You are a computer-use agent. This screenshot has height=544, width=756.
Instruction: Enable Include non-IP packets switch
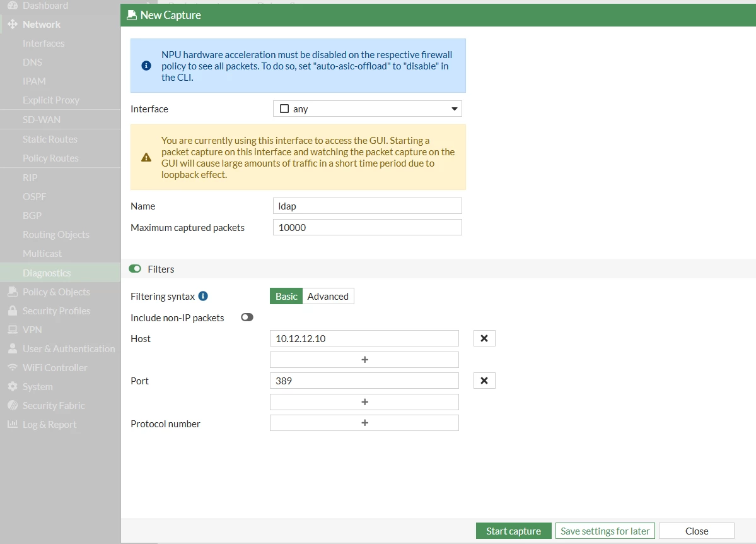point(247,317)
